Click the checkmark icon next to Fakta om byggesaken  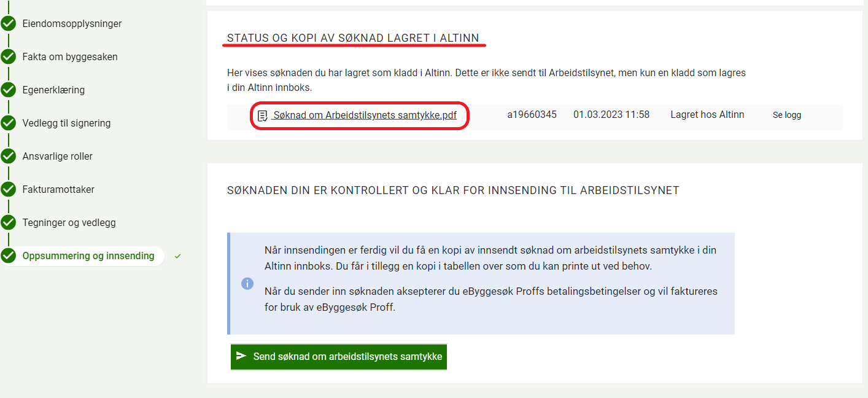tap(8, 57)
